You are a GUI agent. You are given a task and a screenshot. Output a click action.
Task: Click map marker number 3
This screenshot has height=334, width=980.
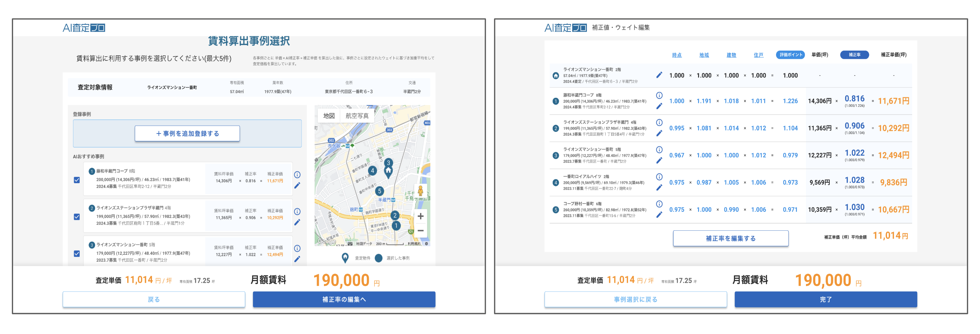(x=388, y=163)
